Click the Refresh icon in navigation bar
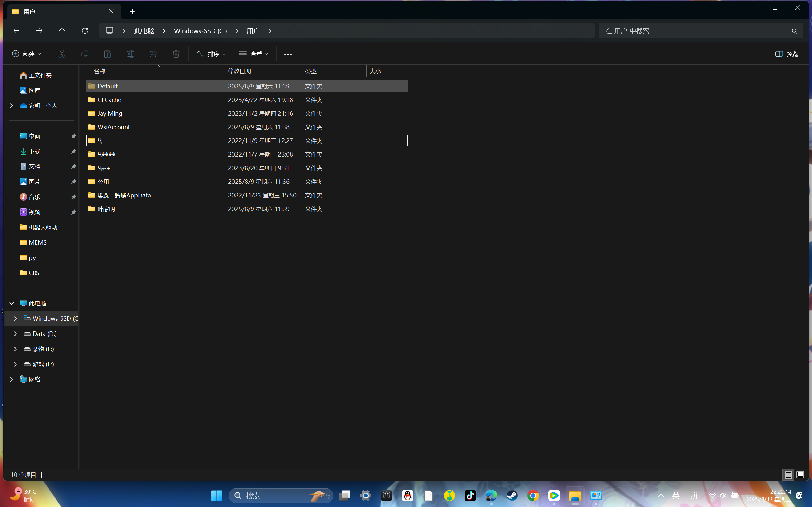This screenshot has height=507, width=812. pyautogui.click(x=85, y=31)
